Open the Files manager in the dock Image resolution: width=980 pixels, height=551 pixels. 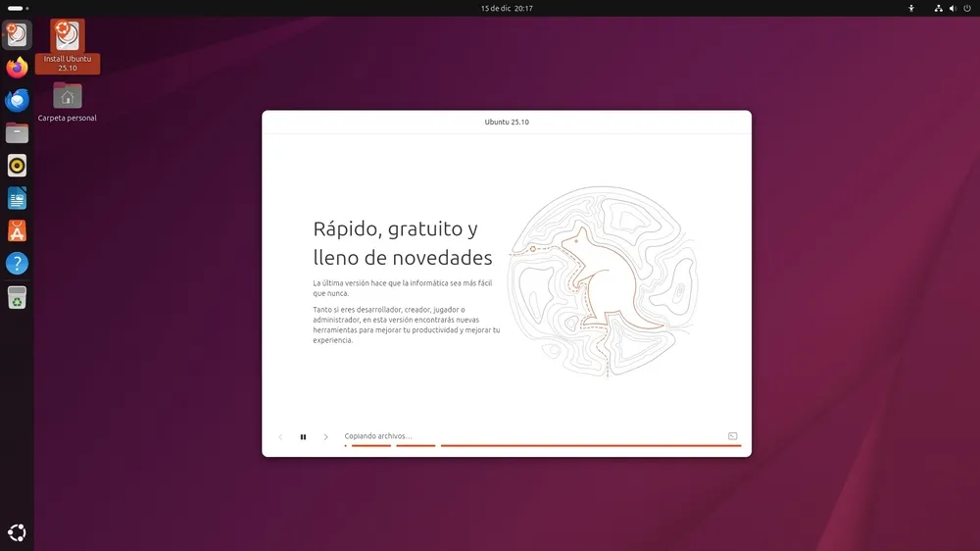click(17, 132)
